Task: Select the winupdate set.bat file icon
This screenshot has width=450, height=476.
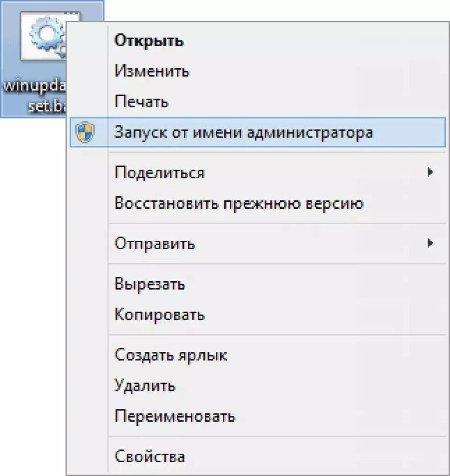Action: tap(42, 36)
